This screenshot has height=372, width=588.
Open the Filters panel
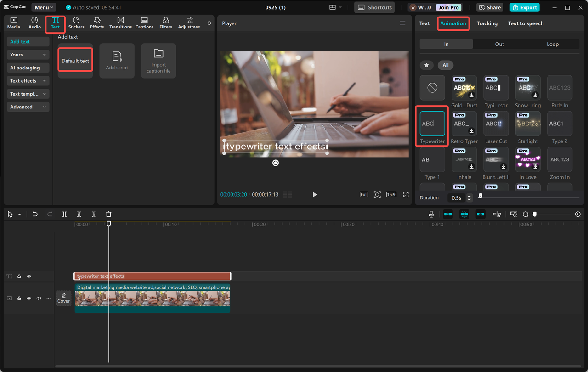coord(165,23)
